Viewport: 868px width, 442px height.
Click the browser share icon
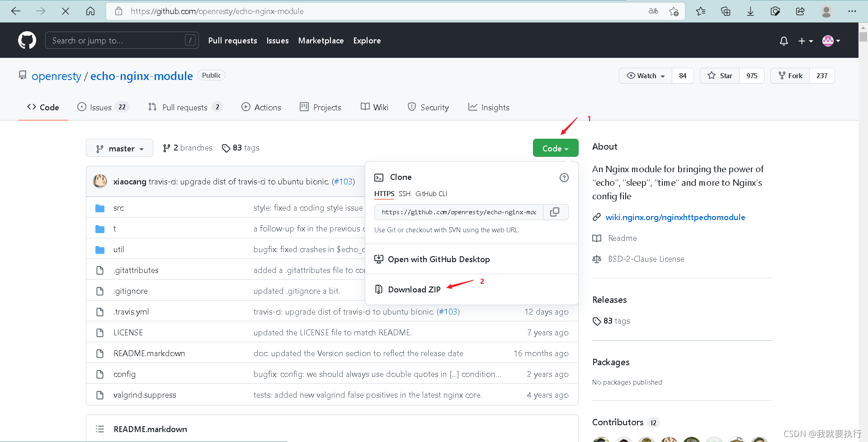(x=800, y=11)
